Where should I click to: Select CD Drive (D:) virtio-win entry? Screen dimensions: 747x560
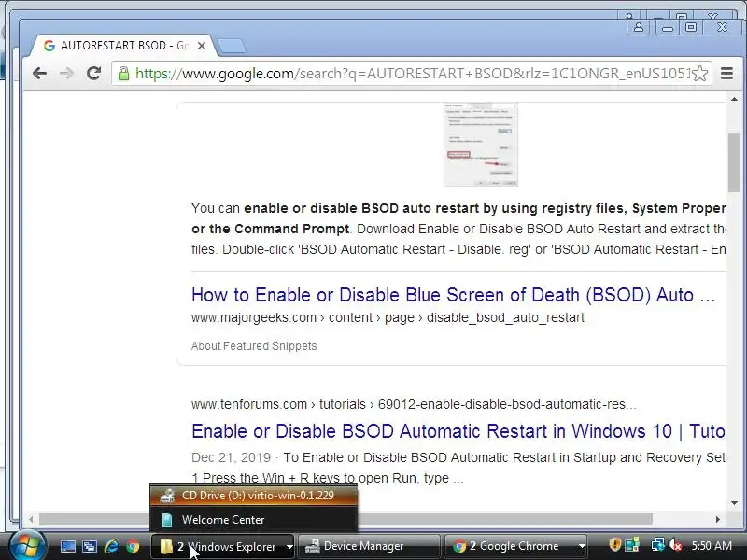tap(253, 496)
